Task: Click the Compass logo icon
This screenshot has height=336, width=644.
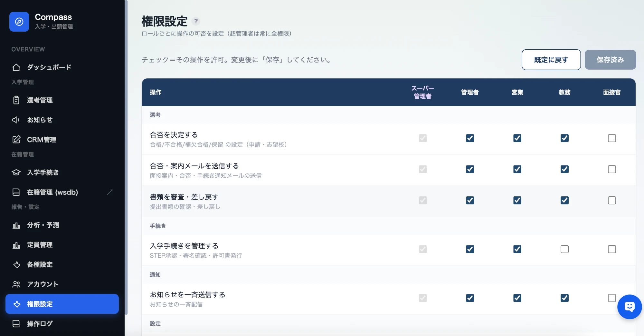Action: (19, 22)
